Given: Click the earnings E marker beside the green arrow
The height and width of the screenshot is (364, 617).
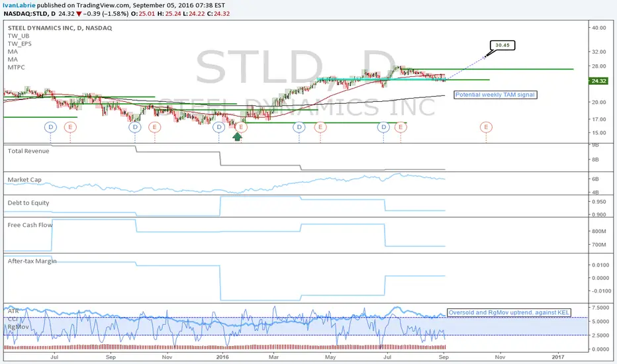Looking at the screenshot, I should point(241,127).
